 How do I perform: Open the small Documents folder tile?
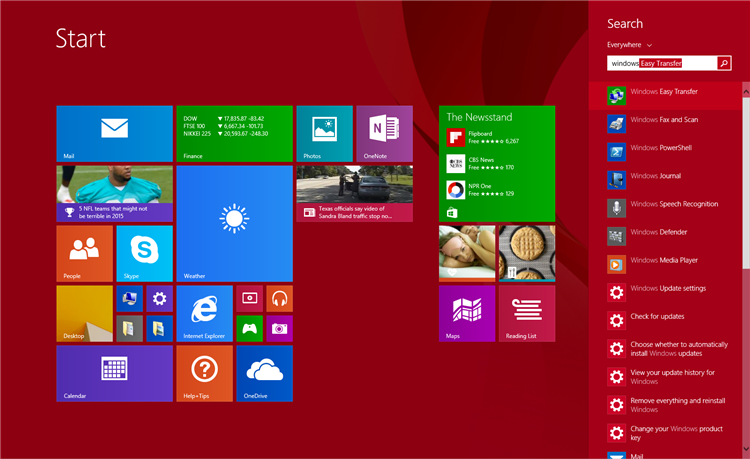130,328
